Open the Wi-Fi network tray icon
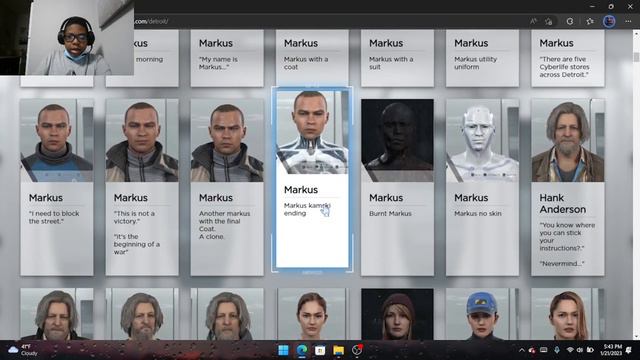640x360 pixels. tap(570, 350)
